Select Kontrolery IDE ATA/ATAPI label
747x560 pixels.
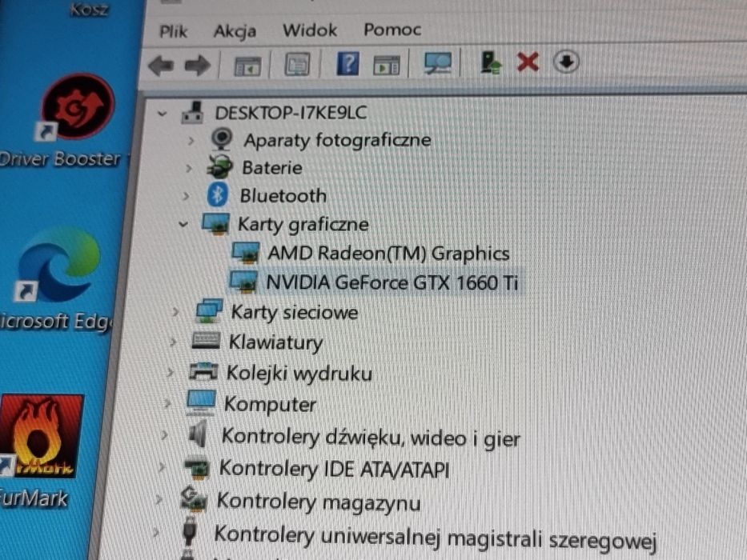pos(334,469)
